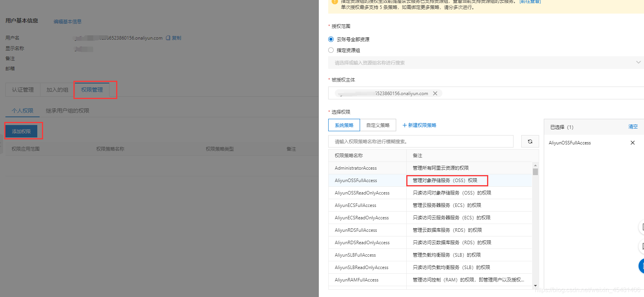This screenshot has height=297, width=644.
Task: Click the policy list scrollbar thumb
Action: point(535,172)
